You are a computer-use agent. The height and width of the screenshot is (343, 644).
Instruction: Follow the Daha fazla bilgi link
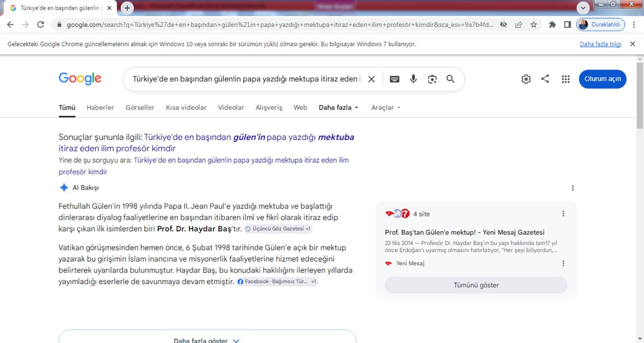tap(600, 44)
